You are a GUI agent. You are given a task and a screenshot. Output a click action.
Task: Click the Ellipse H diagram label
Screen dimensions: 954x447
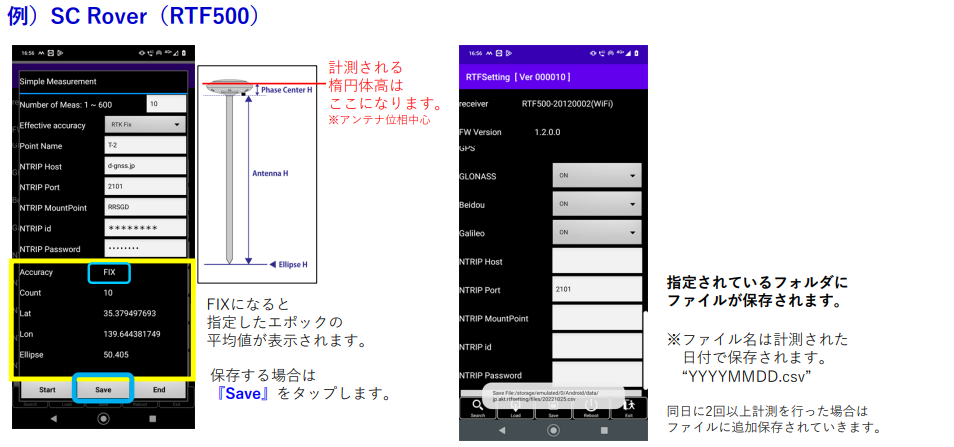click(293, 265)
